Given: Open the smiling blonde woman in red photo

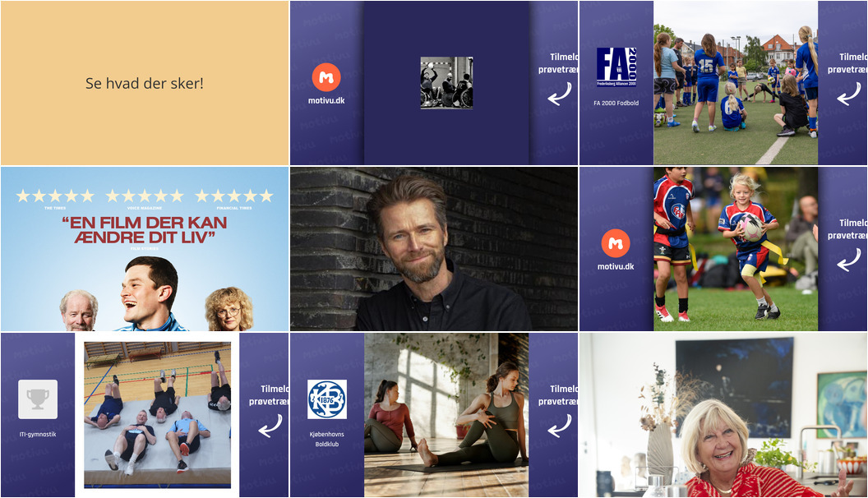Looking at the screenshot, I should [723, 415].
